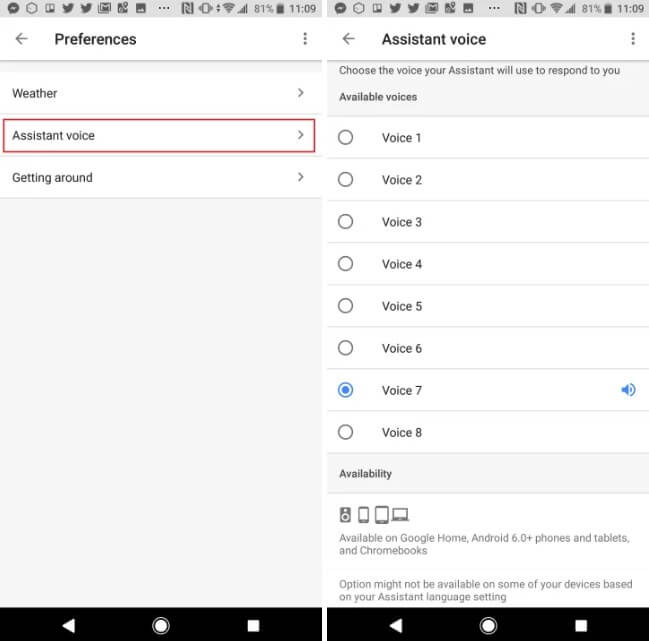Tap back arrow in Preferences header
Screen dimensions: 649x641
pyautogui.click(x=22, y=39)
